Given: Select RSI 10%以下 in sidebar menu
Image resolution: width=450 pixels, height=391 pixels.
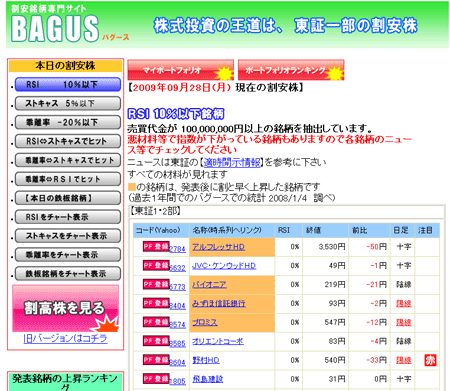Looking at the screenshot, I should click(68, 85).
